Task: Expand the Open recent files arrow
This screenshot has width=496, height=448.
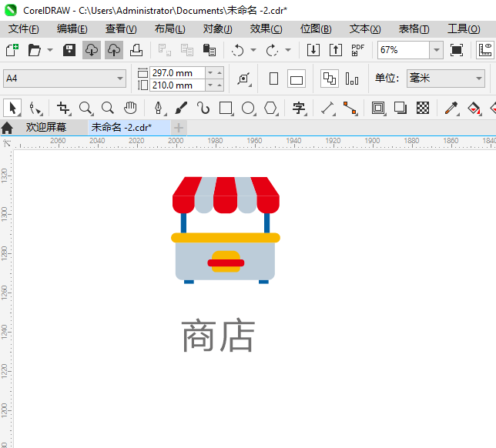Action: (x=50, y=50)
